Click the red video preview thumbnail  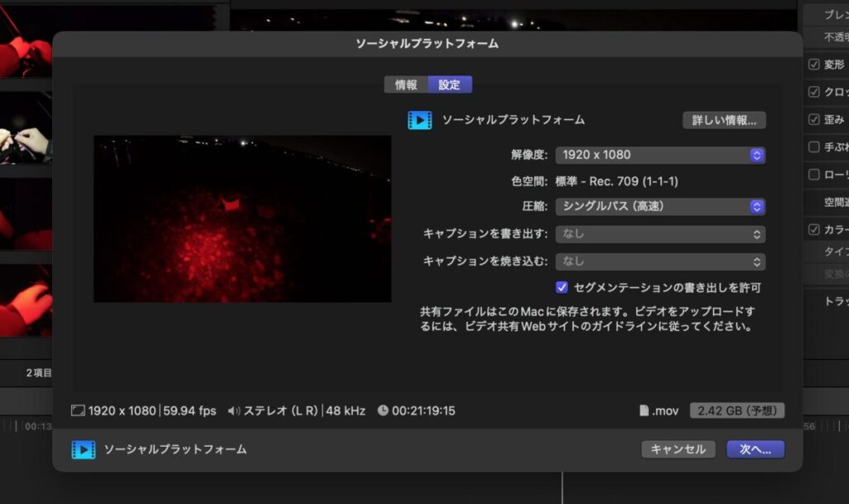click(242, 219)
